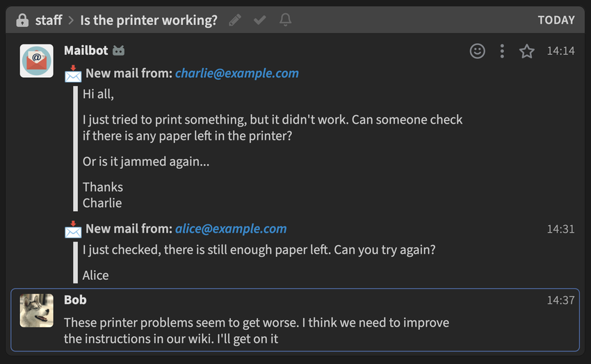Add an emoji reaction to Mailbot's message

[x=477, y=51]
